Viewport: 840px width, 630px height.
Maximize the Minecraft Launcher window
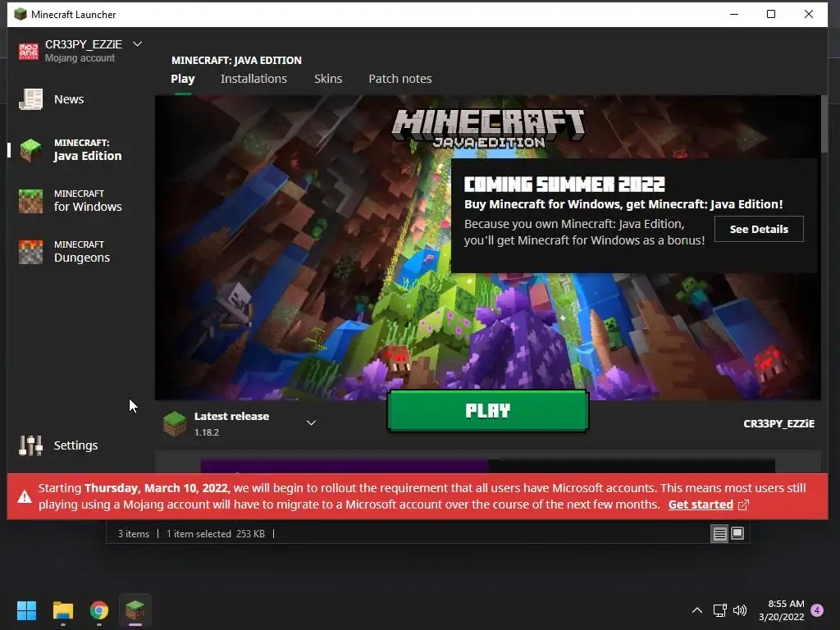[x=771, y=15]
